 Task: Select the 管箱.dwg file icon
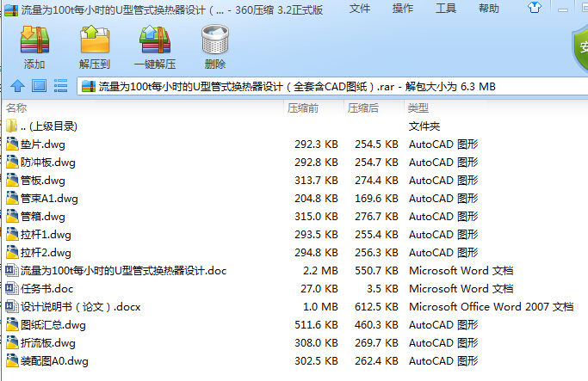point(12,216)
